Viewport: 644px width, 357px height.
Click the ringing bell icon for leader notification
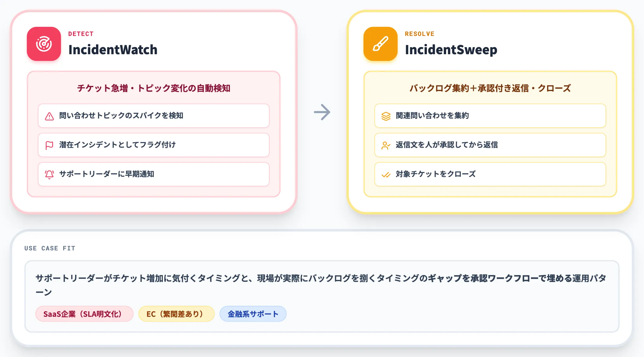(x=49, y=175)
